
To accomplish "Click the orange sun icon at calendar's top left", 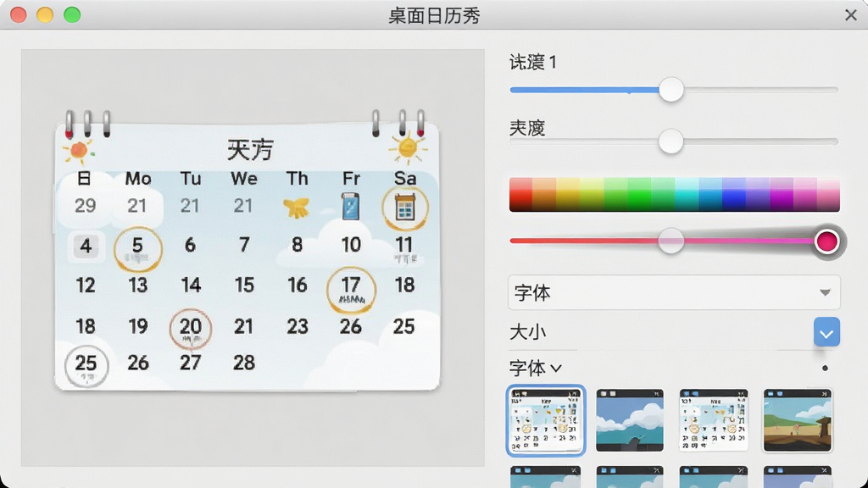I will tap(78, 151).
